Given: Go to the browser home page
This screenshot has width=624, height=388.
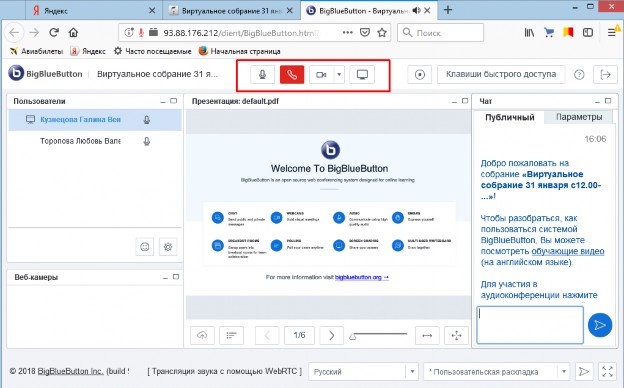Looking at the screenshot, I should (73, 32).
